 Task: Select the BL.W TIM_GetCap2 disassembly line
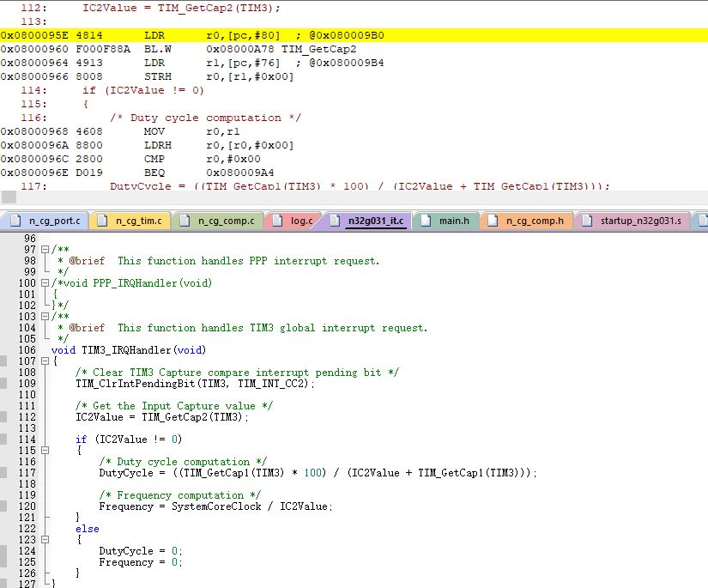pos(179,49)
